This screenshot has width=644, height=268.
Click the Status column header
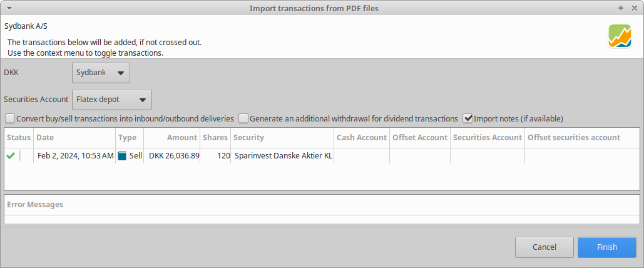tap(19, 138)
